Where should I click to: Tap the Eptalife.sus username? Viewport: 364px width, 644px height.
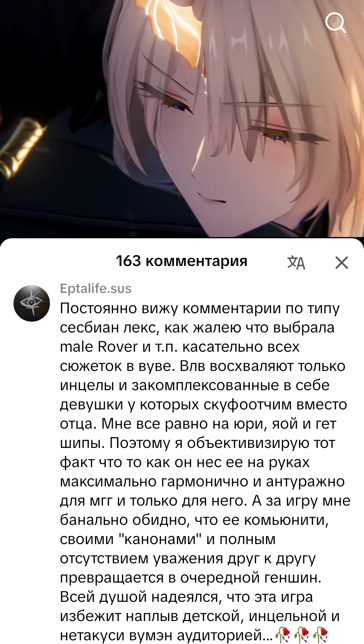95,289
